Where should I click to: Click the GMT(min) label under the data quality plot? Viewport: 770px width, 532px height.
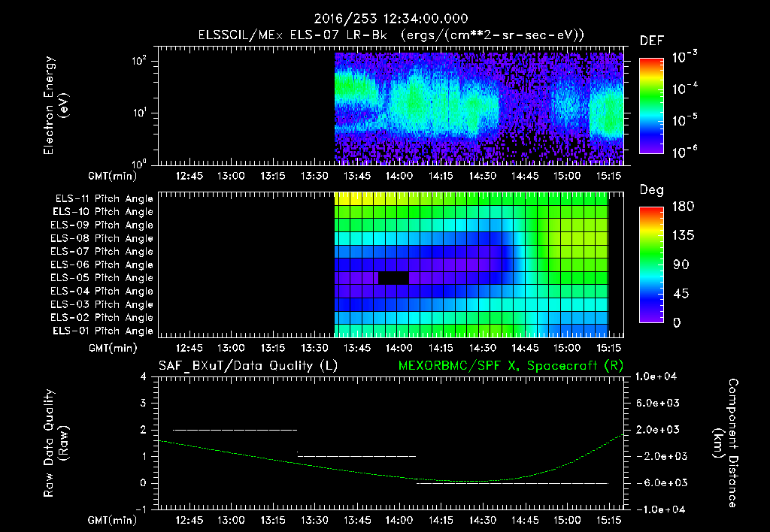[x=113, y=520]
